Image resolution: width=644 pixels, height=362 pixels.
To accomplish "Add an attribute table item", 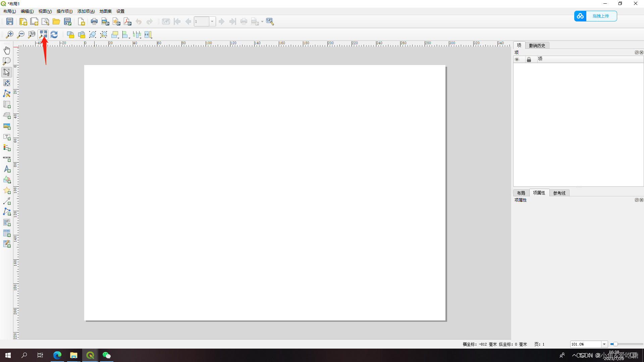I will pos(7,233).
